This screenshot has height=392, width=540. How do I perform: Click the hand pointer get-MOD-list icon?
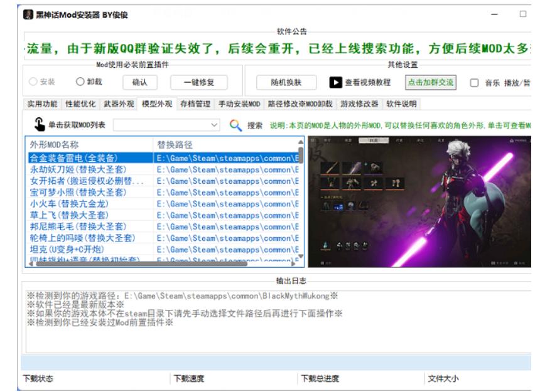click(x=40, y=124)
